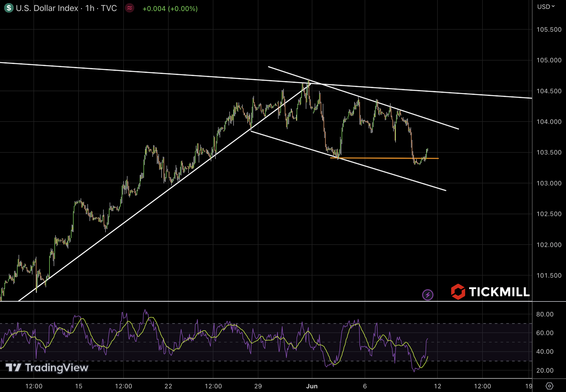This screenshot has width=566, height=392.
Task: Click the U.S. Dollar Index title
Action: (x=47, y=8)
